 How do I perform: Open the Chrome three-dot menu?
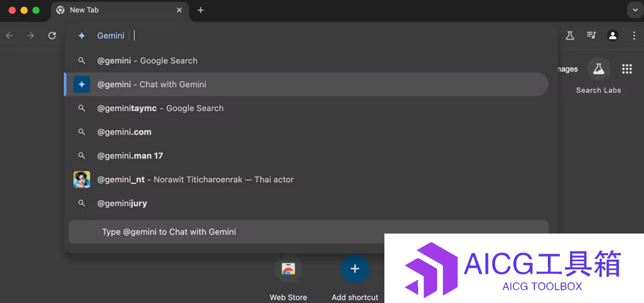pyautogui.click(x=634, y=35)
